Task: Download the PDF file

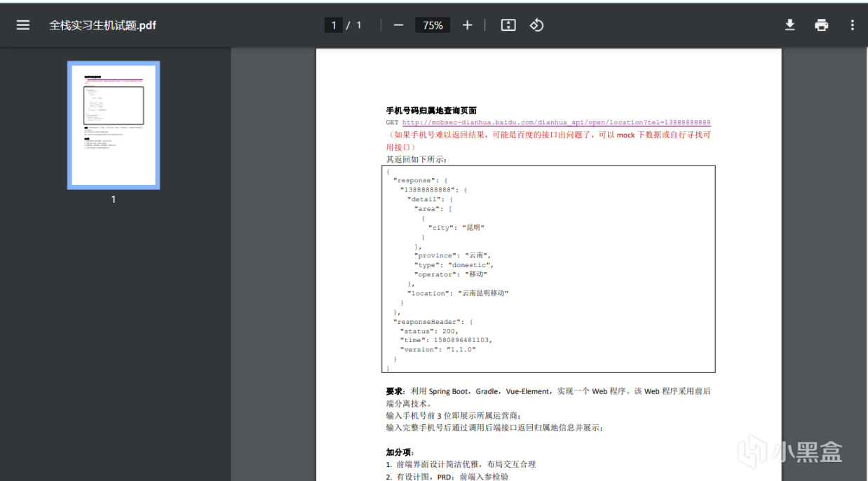Action: pos(789,25)
